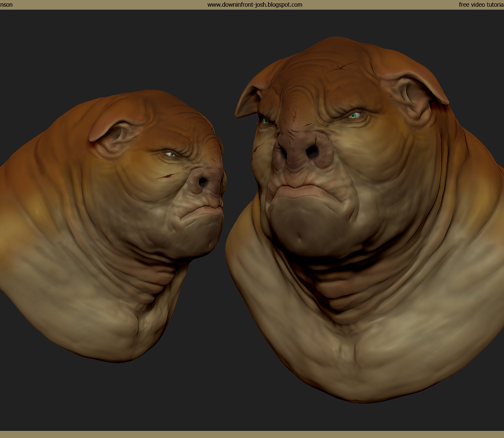This screenshot has height=438, width=504.
Task: Click the left pig render thumbnail
Action: coord(113,226)
